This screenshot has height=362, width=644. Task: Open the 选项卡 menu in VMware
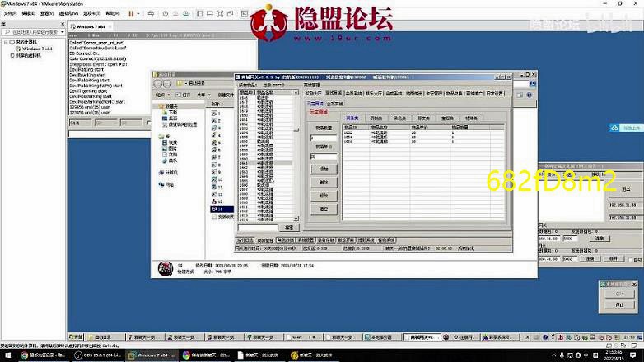(x=91, y=13)
